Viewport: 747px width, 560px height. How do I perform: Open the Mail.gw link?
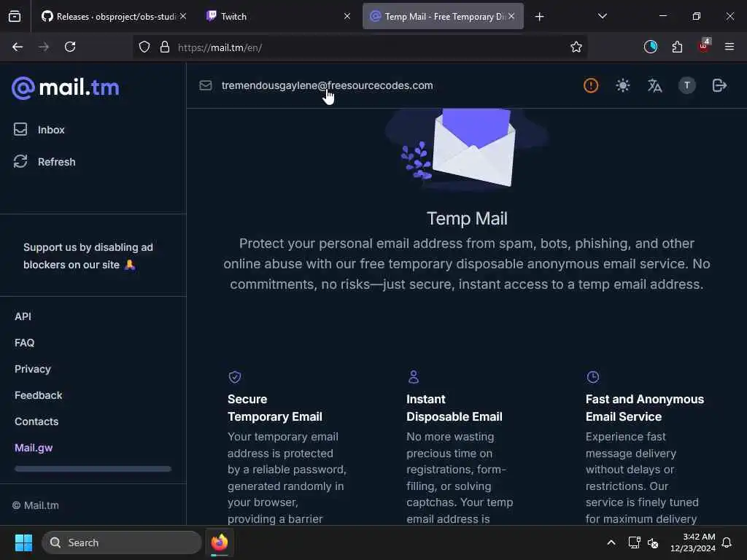[34, 448]
